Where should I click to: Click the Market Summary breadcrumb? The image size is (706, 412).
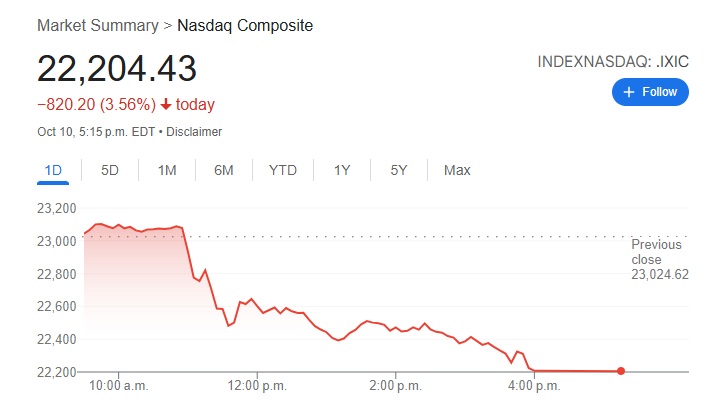point(97,25)
